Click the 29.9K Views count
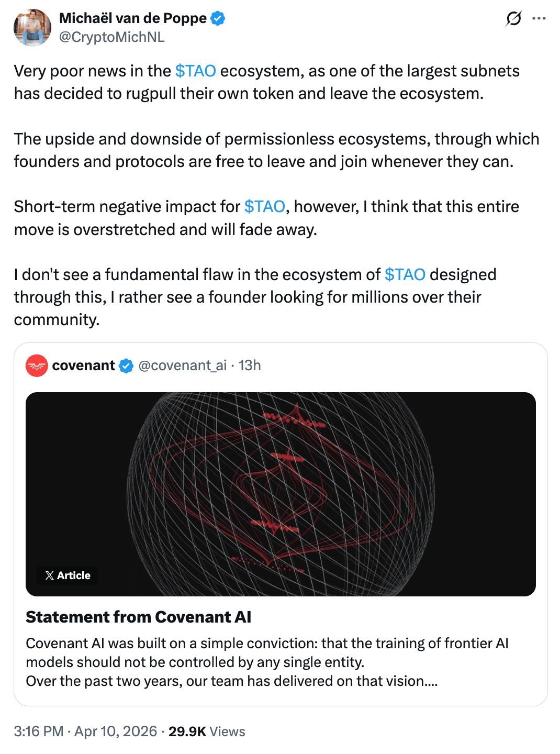The image size is (560, 754). [207, 731]
